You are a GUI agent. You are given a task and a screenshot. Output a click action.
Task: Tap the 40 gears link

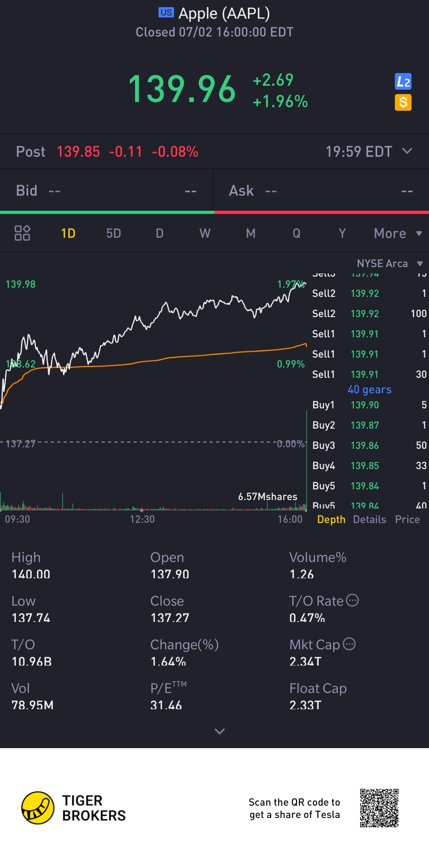tap(369, 390)
